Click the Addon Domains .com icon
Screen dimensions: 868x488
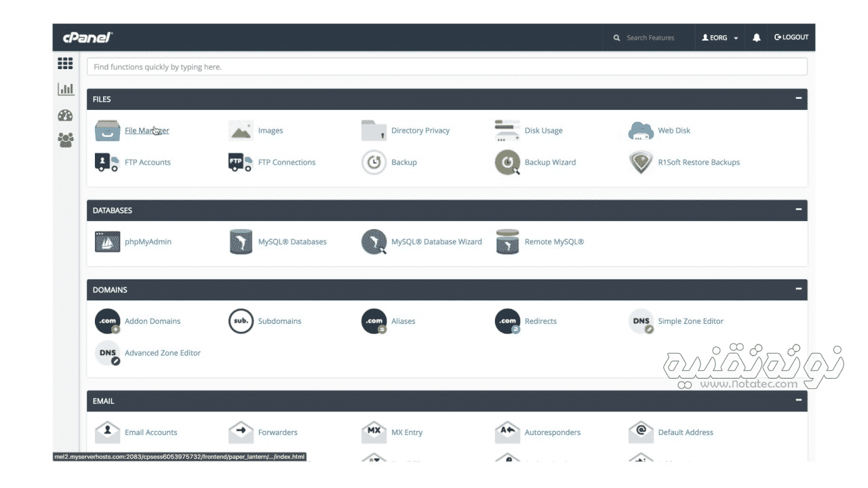point(108,321)
